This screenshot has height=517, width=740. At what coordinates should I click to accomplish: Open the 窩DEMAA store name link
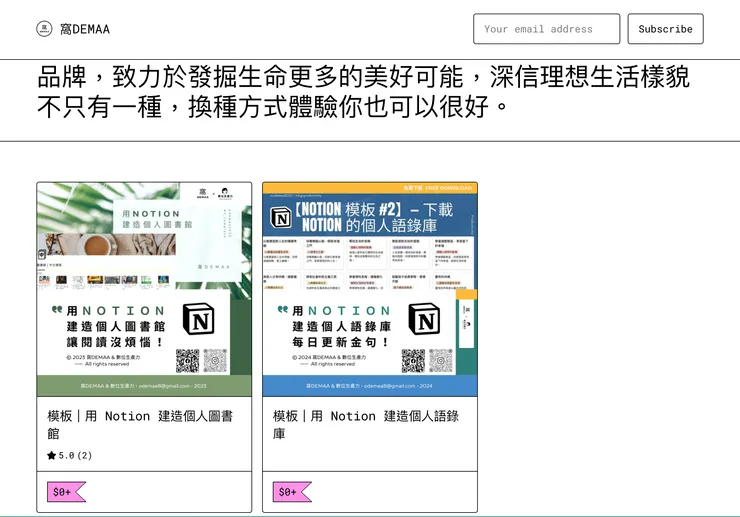click(x=85, y=29)
